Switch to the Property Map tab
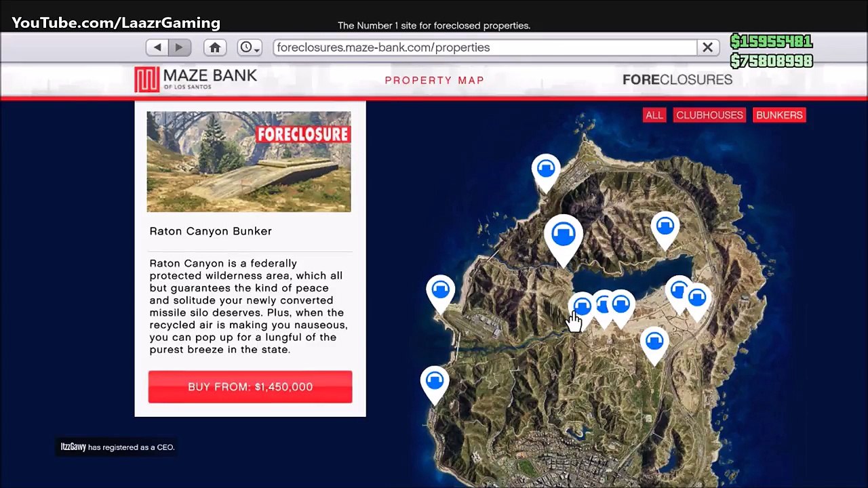 [435, 80]
